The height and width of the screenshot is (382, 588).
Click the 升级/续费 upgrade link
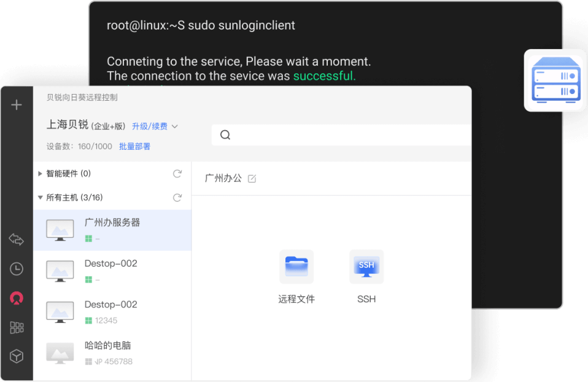click(x=150, y=127)
